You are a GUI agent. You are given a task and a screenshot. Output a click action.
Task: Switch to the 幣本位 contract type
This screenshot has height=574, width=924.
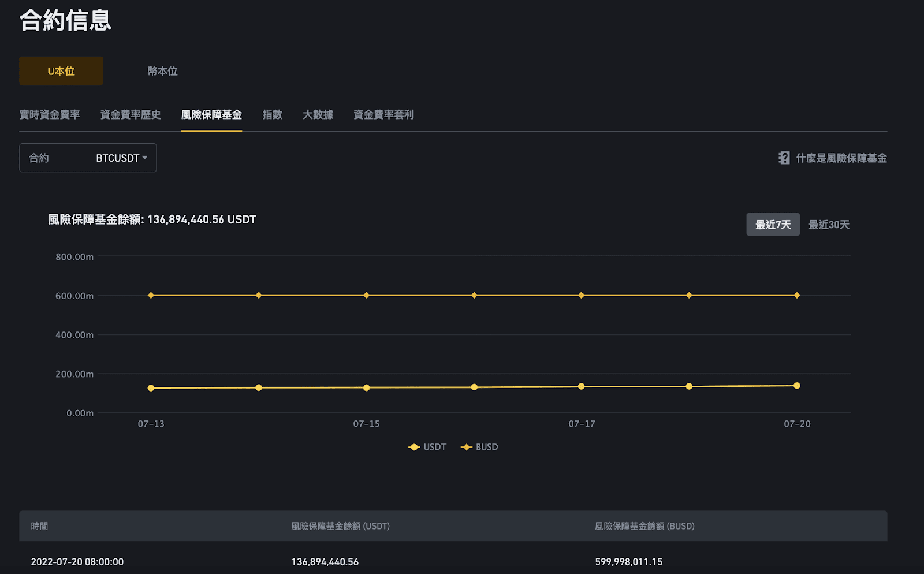pos(162,71)
